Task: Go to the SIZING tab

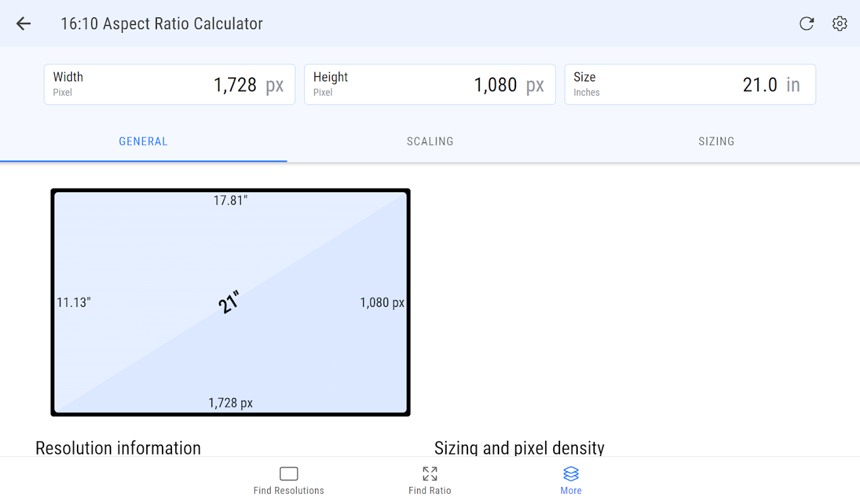Action: [716, 142]
